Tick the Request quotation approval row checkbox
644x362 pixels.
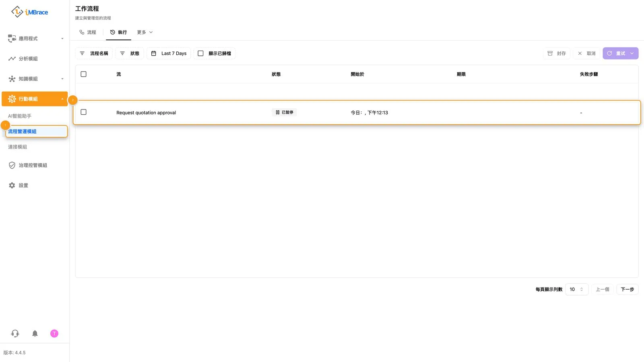pyautogui.click(x=84, y=112)
